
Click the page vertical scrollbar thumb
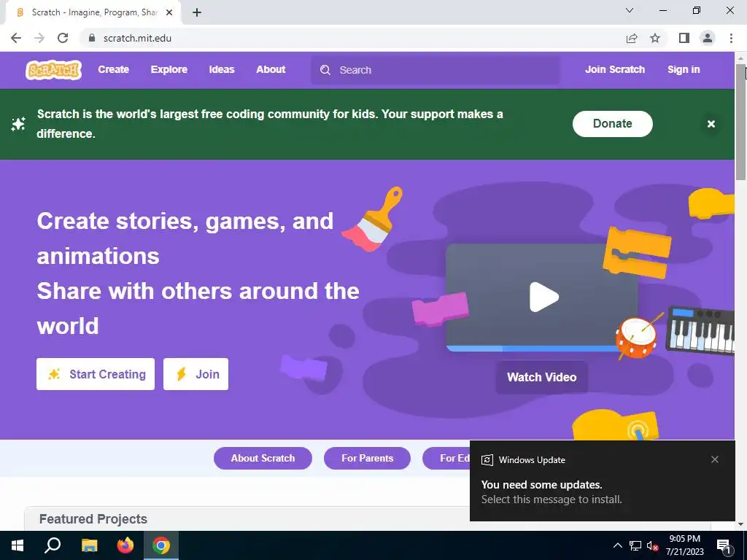pos(740,122)
